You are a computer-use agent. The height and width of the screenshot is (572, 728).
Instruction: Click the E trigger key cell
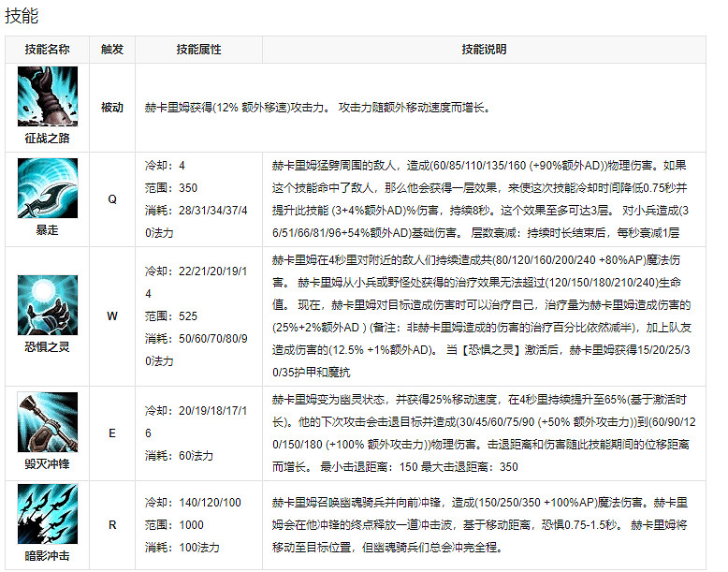click(112, 433)
